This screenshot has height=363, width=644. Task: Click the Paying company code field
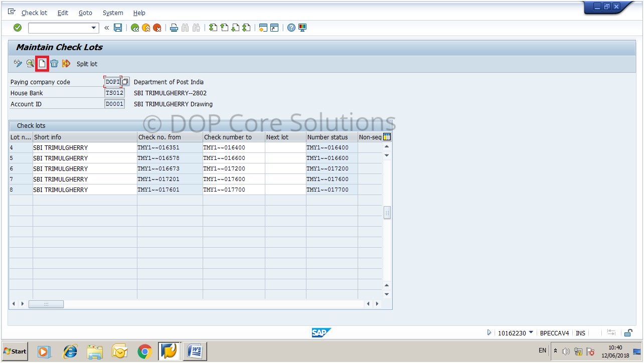tap(112, 82)
